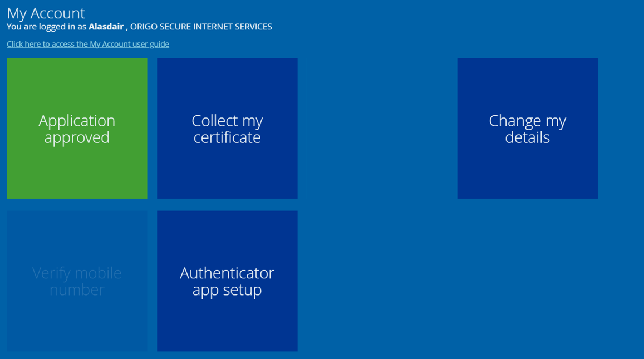644x359 pixels.
Task: Click the logged-in status text line
Action: pyautogui.click(x=139, y=26)
